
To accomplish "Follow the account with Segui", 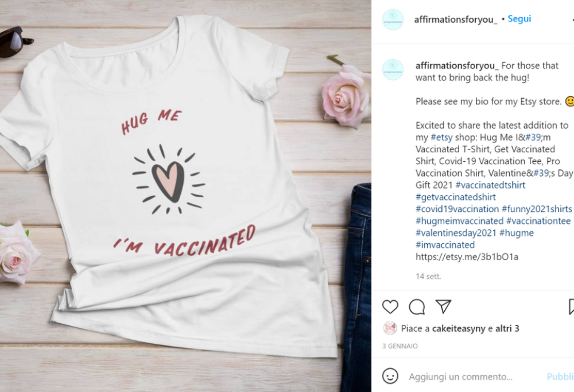I will (519, 19).
